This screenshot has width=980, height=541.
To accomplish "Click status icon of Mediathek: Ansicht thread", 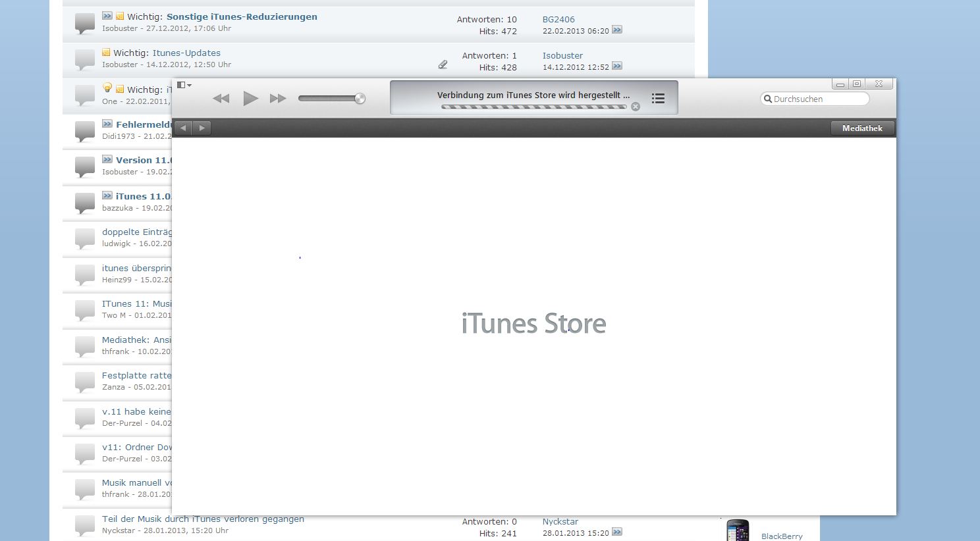I will [x=85, y=346].
